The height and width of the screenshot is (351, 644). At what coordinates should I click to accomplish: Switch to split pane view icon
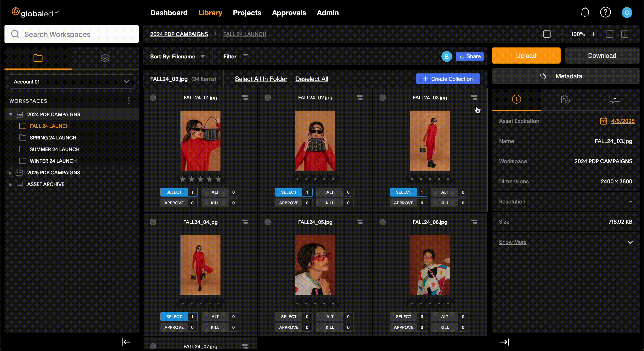[625, 34]
